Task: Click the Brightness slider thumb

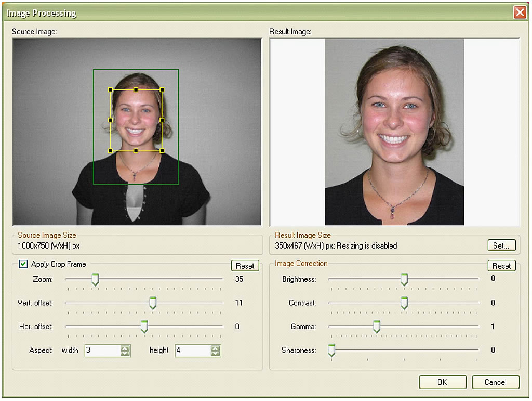Action: 404,279
